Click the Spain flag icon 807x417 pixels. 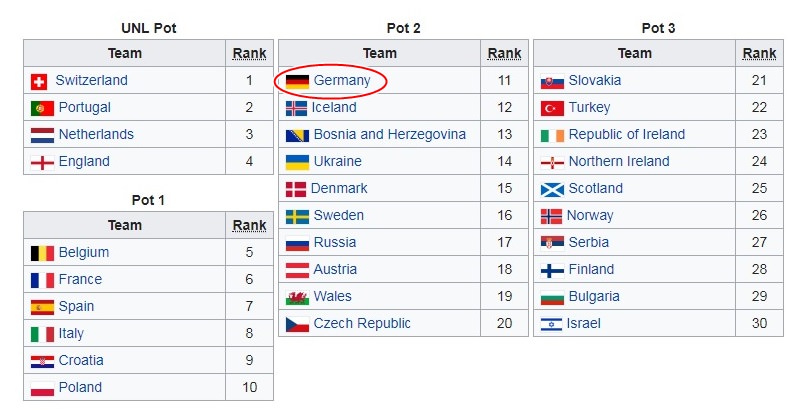(x=42, y=307)
